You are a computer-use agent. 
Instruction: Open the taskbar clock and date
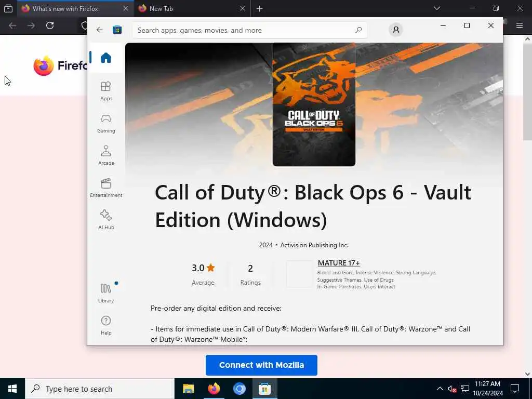tap(487, 389)
